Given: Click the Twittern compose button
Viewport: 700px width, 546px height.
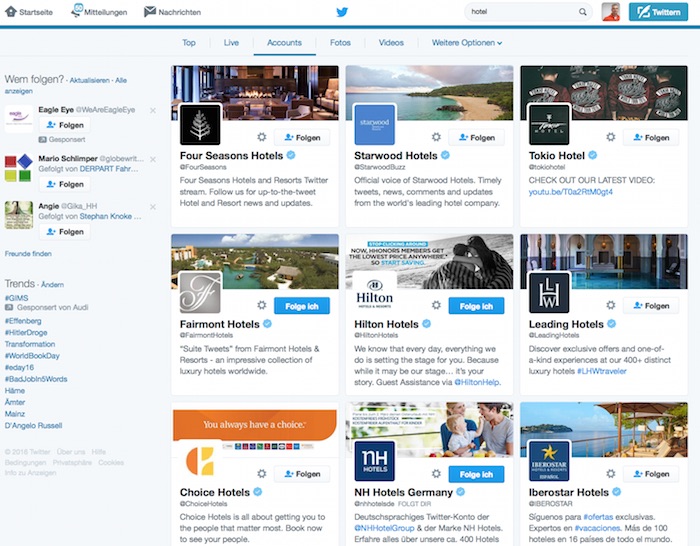Looking at the screenshot, I should [x=658, y=12].
